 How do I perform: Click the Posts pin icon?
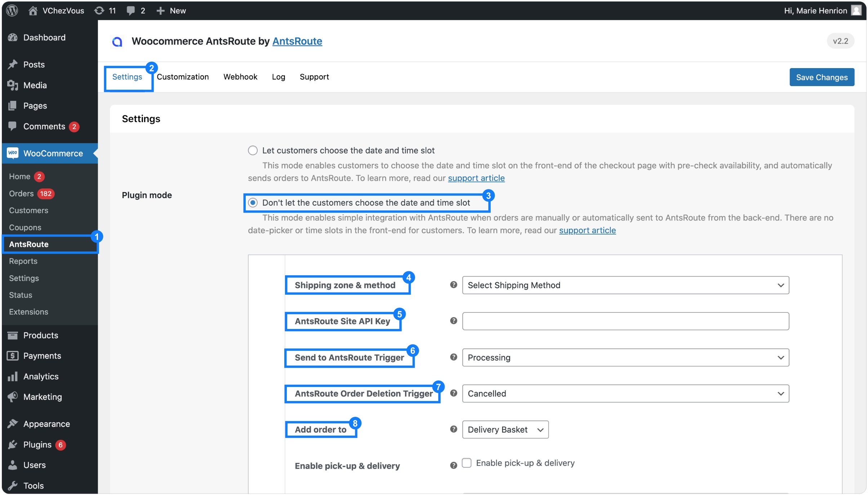click(x=13, y=64)
